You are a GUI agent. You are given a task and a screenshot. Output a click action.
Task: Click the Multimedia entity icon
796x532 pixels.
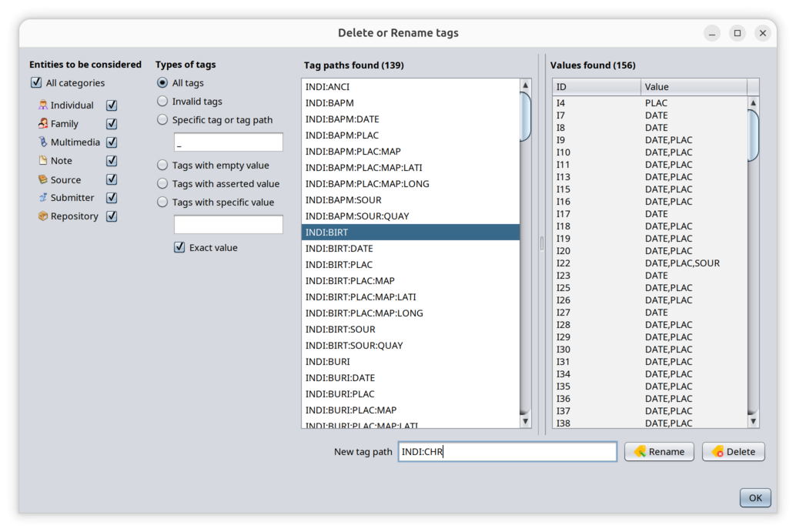[x=43, y=142]
